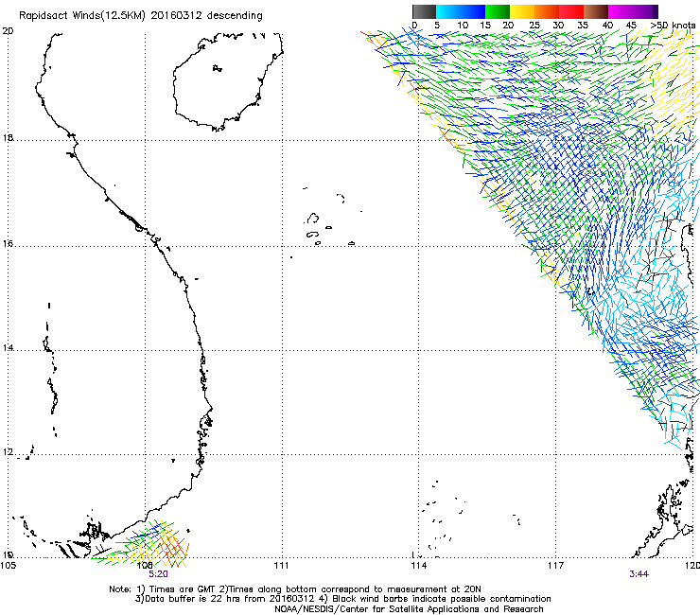Click the '40' label under color scale

607,26
